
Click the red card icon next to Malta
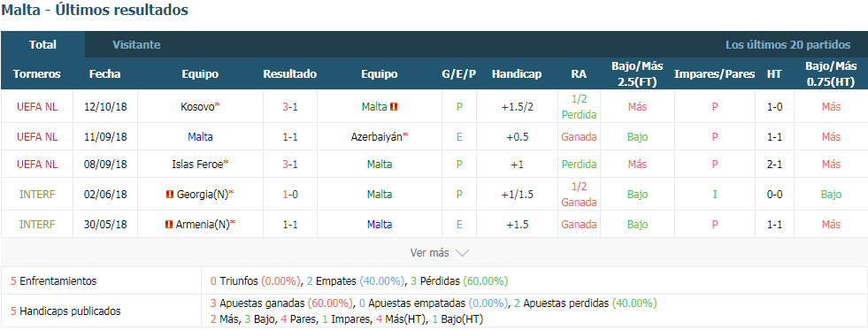coord(394,107)
